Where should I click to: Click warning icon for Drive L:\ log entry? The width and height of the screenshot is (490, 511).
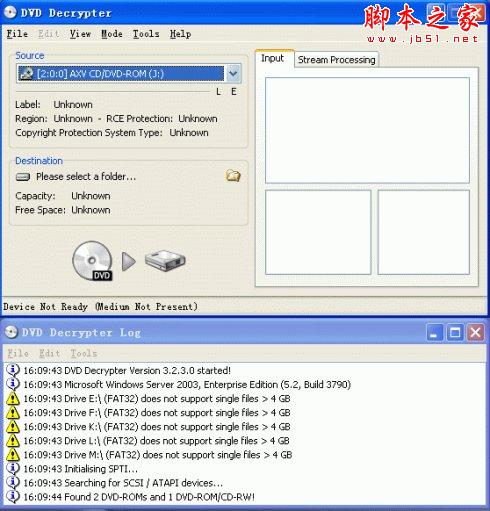click(13, 440)
